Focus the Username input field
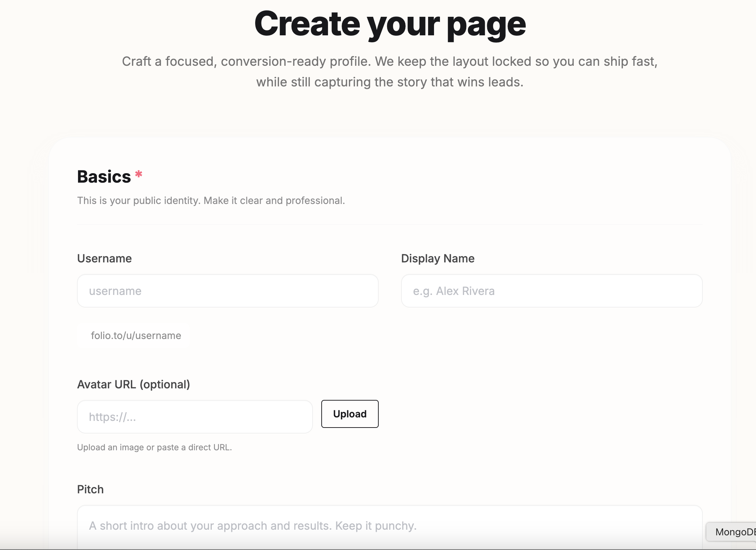Screen dimensions: 756x550 (x=227, y=291)
